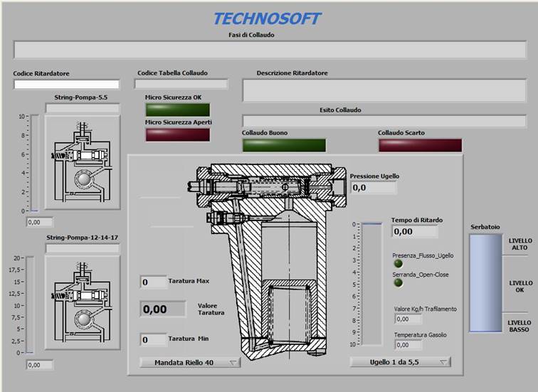Click the String-Pompa-5.5 string field
Screen dimensions: 538x392
coord(83,109)
